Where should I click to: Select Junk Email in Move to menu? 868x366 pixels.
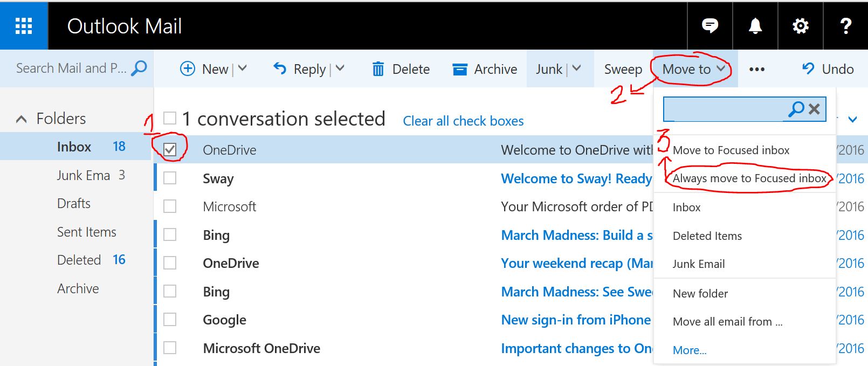point(699,264)
